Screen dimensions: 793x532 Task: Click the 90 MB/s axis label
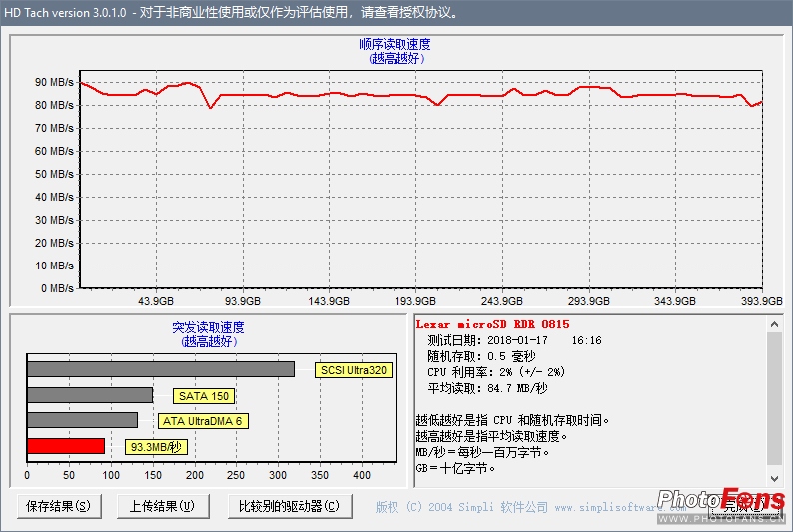(54, 82)
